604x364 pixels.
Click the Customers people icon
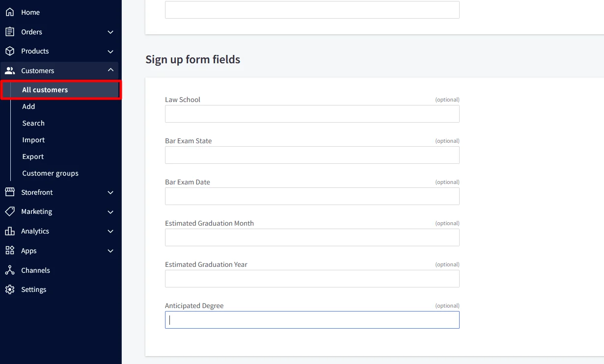click(10, 70)
